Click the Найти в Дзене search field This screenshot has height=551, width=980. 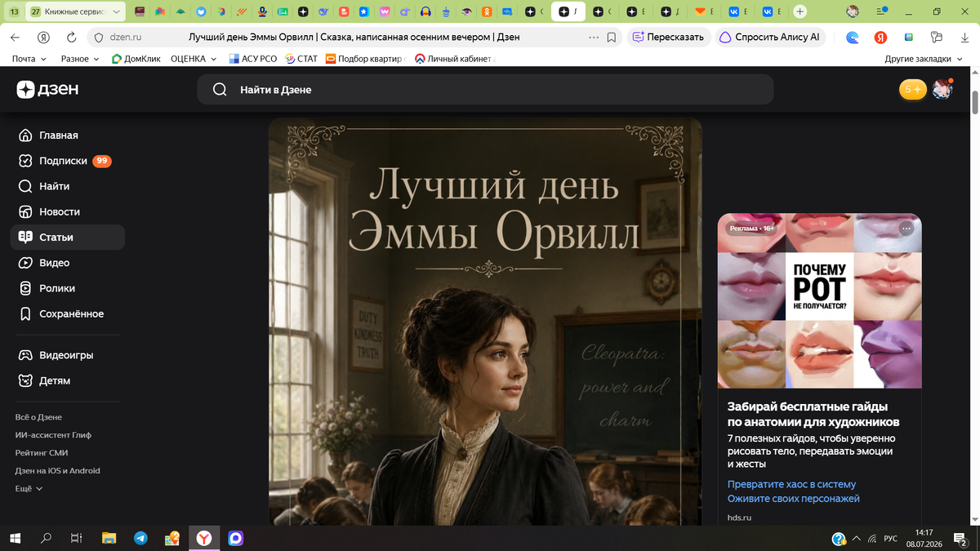(485, 90)
